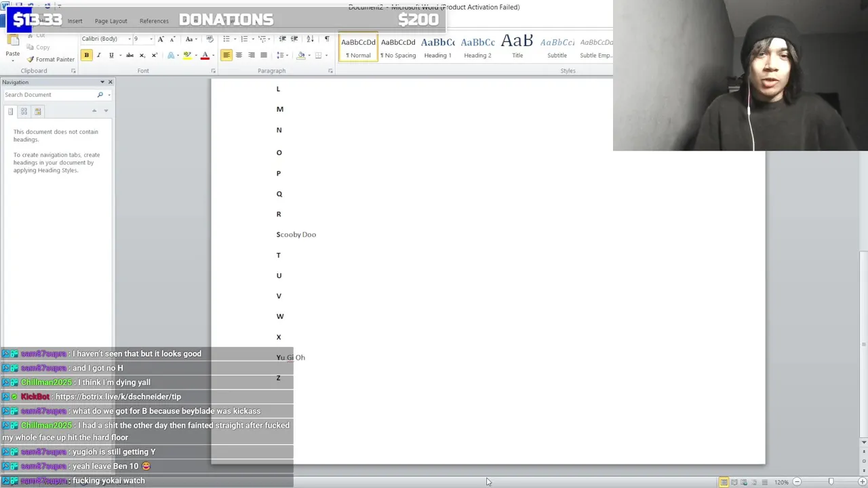This screenshot has height=488, width=868.
Task: Open the Borders dropdown arrow
Action: [x=326, y=56]
